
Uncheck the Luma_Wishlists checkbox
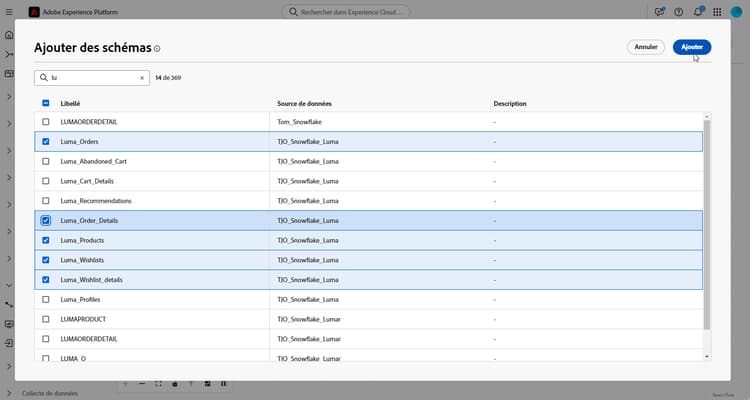point(45,260)
